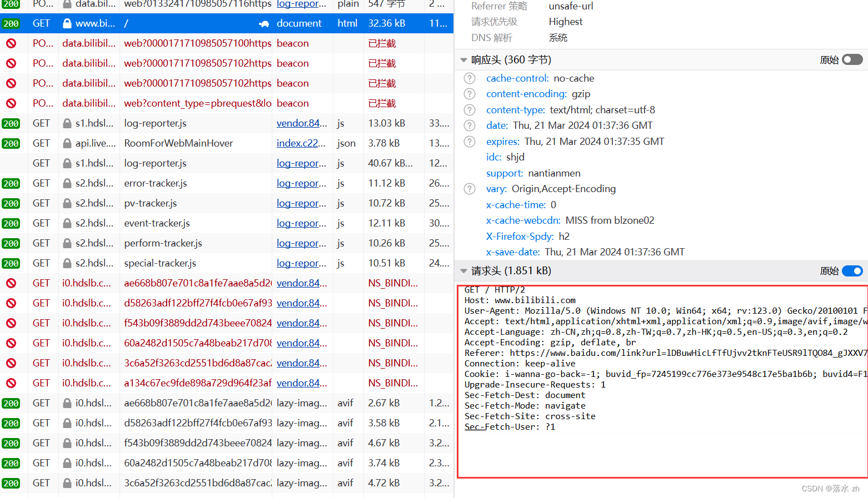Click the x-save-date header name
This screenshot has width=868, height=498.
pyautogui.click(x=513, y=252)
